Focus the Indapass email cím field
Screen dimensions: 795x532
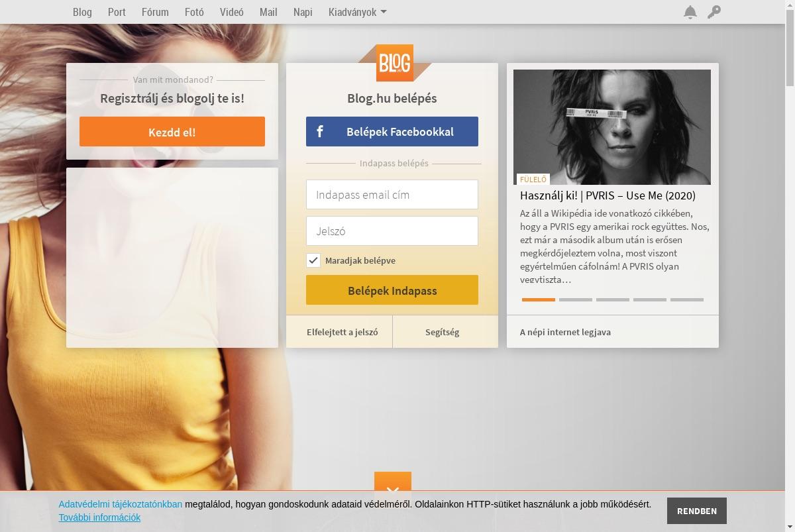pos(392,195)
